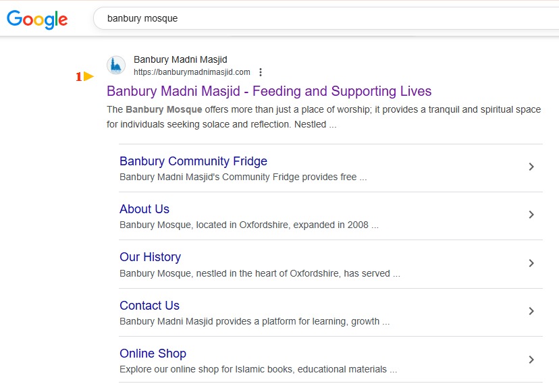Click the Contact Us chevron arrow

coord(531,311)
